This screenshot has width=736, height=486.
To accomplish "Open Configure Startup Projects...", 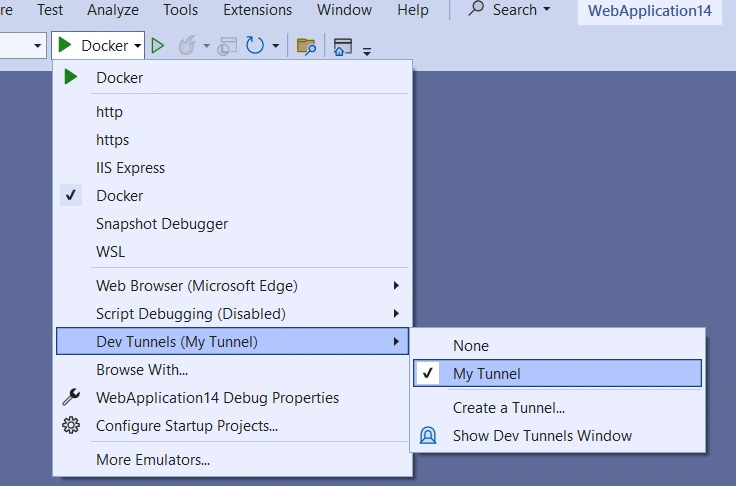I will click(x=232, y=425).
